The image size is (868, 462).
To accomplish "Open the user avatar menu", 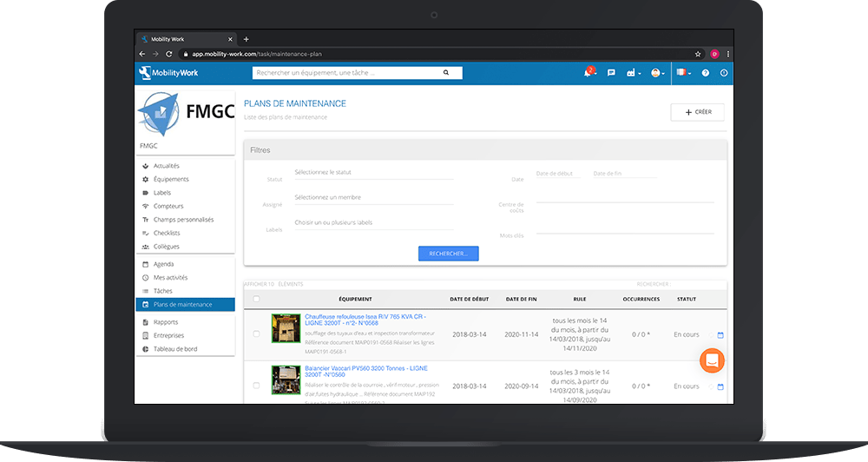I will (658, 73).
